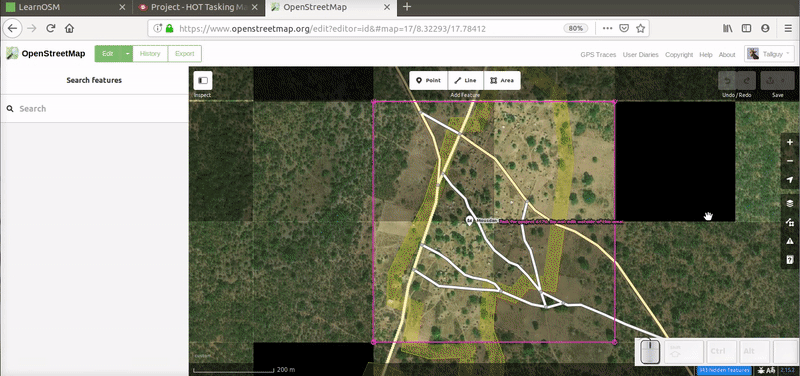Open the page actions three-dots menu
Screen dimensions: 800x376
click(607, 29)
